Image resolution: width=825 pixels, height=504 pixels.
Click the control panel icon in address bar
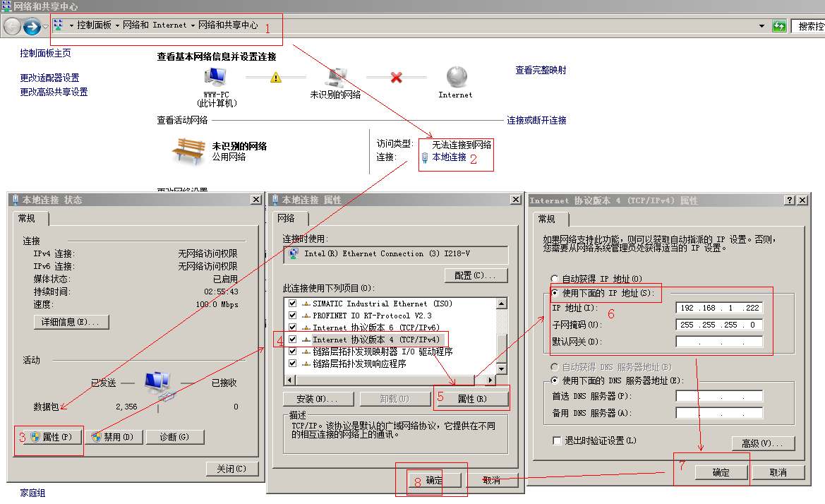(59, 25)
